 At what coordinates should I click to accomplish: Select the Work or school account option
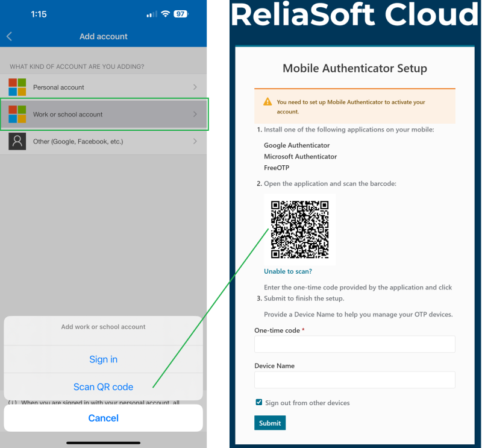[103, 114]
